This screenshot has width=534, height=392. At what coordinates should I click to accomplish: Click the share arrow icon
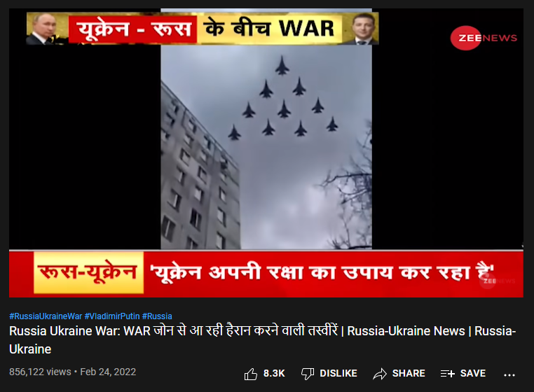point(379,374)
